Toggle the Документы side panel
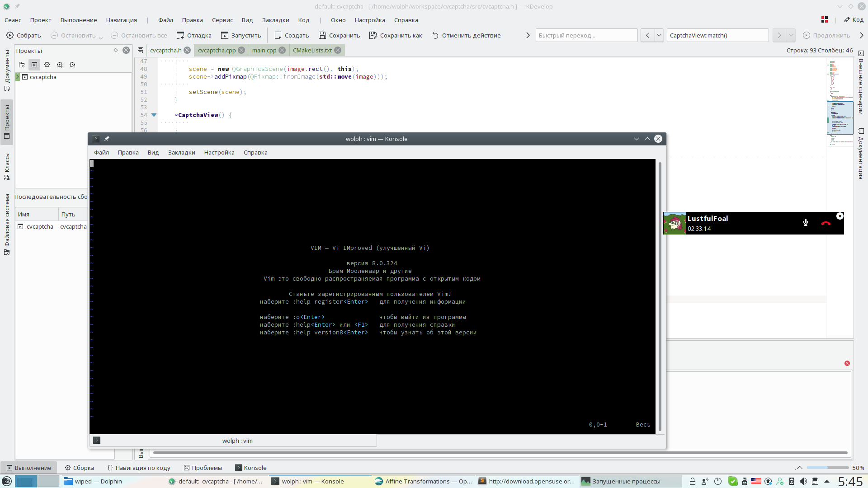The image size is (868, 488). (7, 70)
